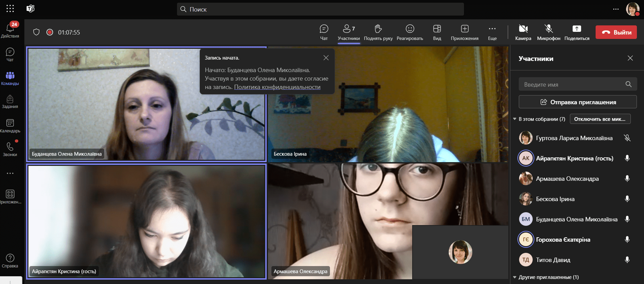Mute all participants button
The height and width of the screenshot is (284, 644).
600,119
